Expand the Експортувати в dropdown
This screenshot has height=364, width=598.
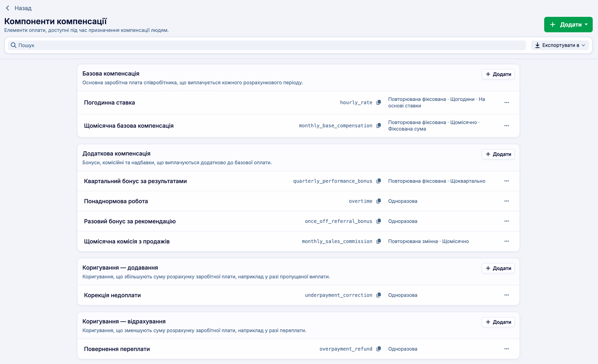tap(560, 45)
